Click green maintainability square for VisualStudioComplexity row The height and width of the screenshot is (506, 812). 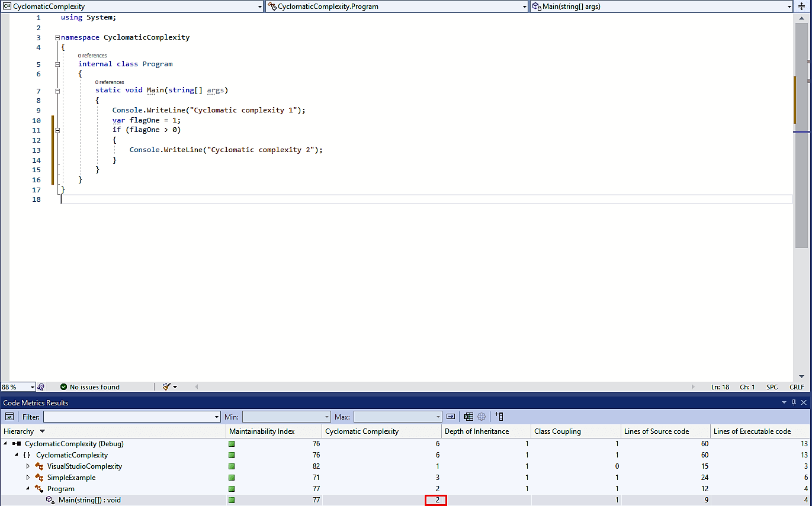(232, 466)
